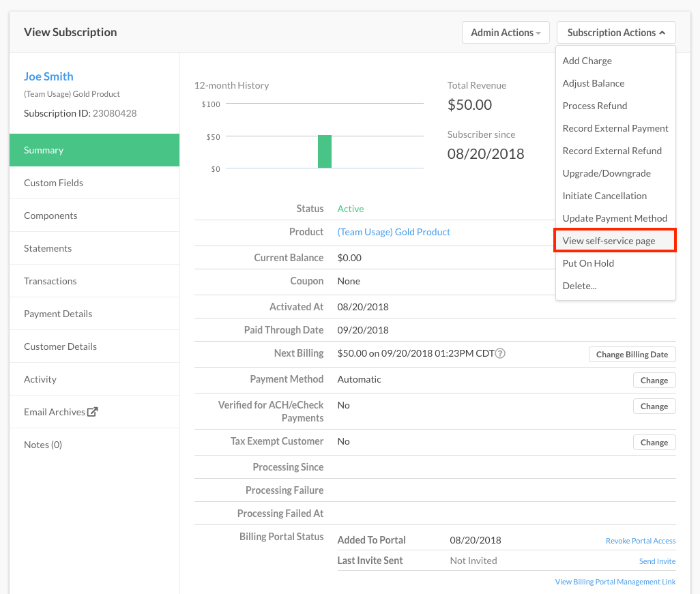Open the Components sidebar tab
The image size is (700, 594).
[x=95, y=216]
